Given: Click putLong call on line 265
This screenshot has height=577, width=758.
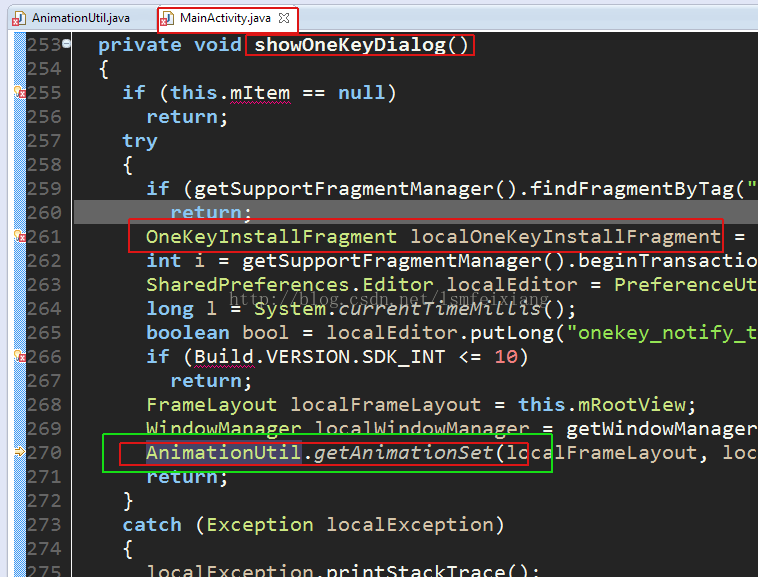Looking at the screenshot, I should [x=512, y=333].
